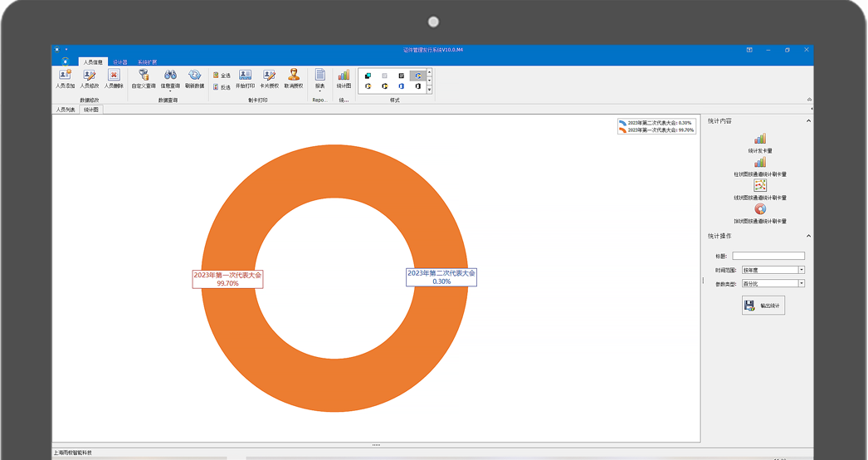Click the 数据修改 group label

[x=90, y=100]
